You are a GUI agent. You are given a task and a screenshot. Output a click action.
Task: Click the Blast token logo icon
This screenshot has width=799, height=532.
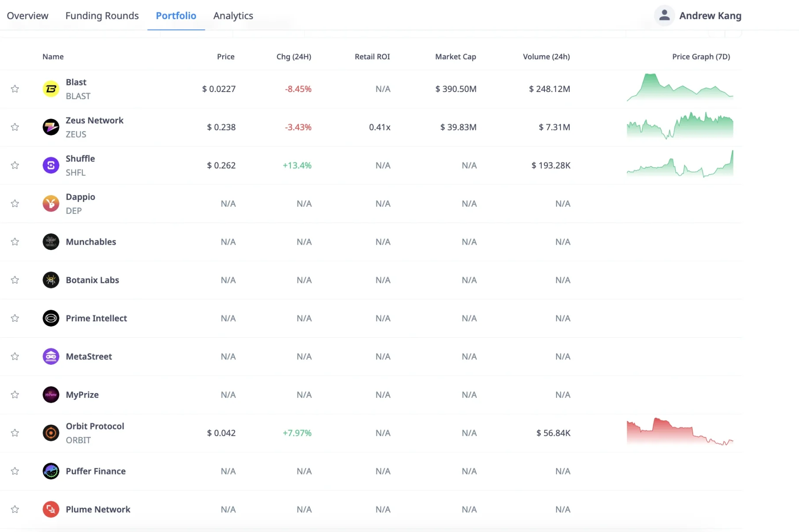coord(51,89)
